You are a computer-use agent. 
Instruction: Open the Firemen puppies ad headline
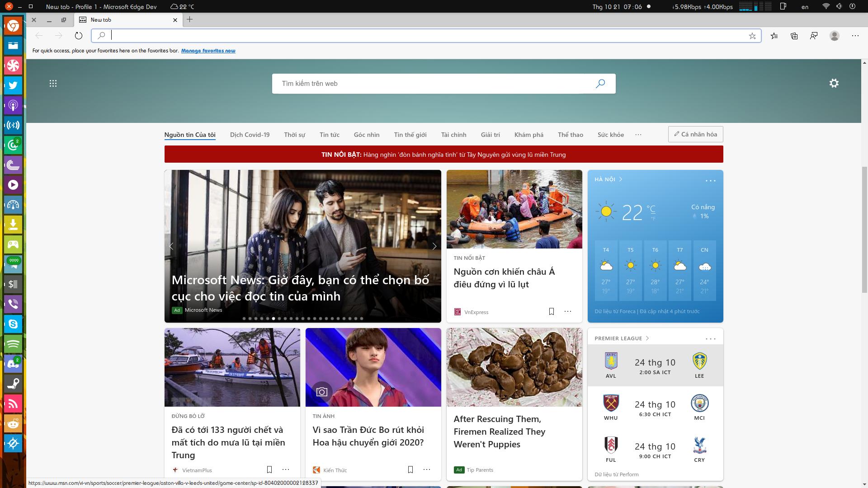499,432
